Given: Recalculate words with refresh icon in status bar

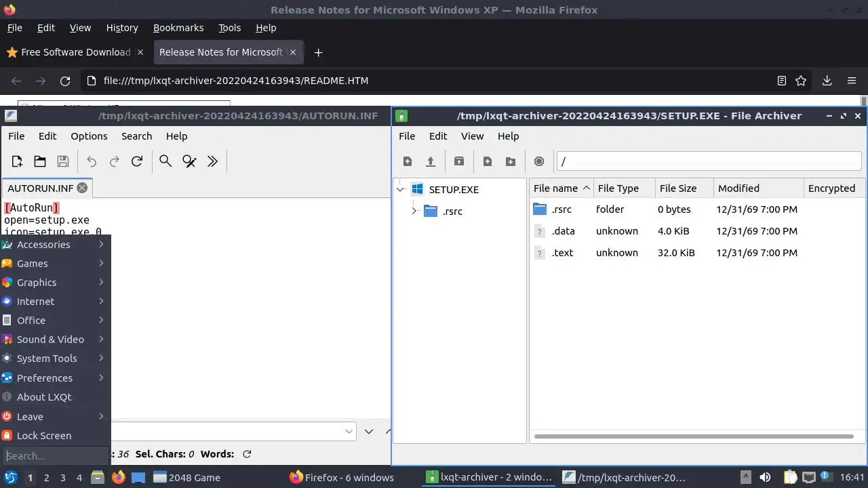Looking at the screenshot, I should tap(247, 454).
